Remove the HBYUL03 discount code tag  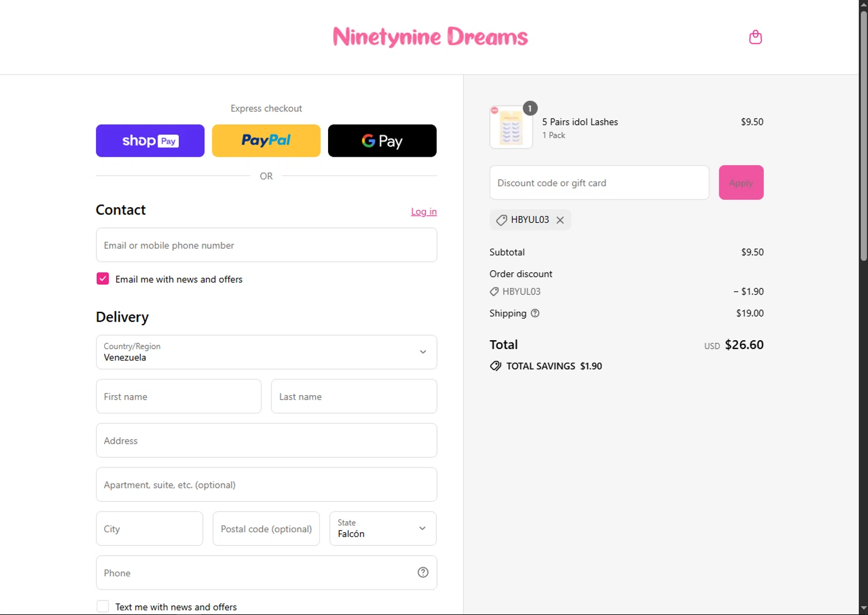tap(560, 220)
